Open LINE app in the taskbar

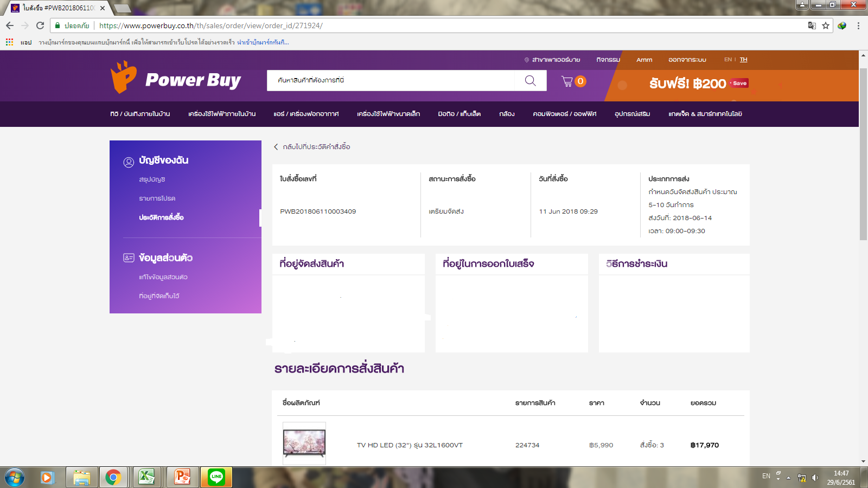(x=216, y=477)
